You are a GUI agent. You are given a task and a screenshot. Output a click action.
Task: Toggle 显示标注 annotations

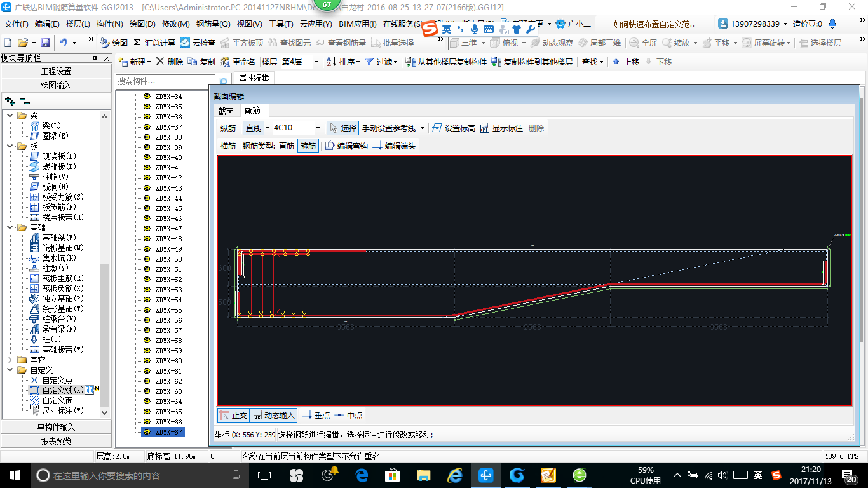(501, 128)
